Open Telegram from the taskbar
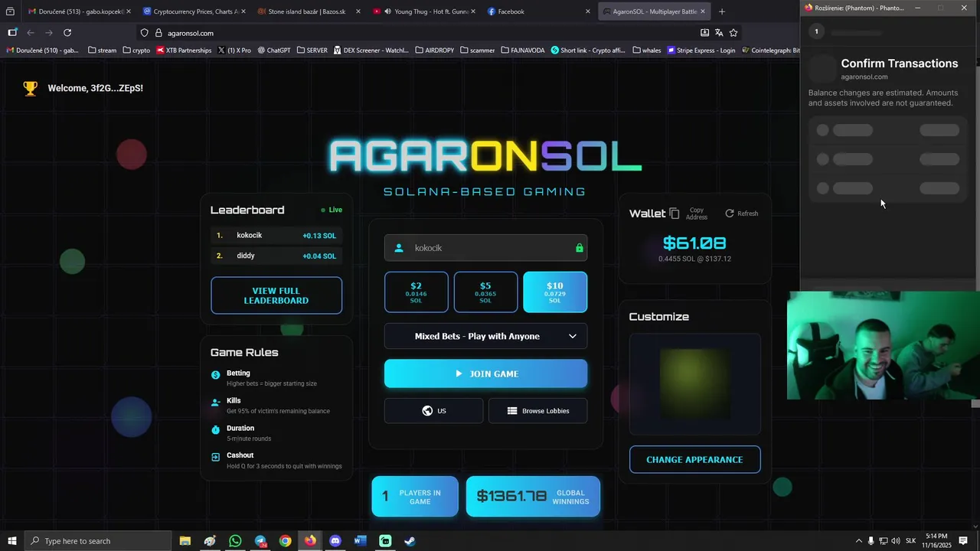 coord(260,541)
